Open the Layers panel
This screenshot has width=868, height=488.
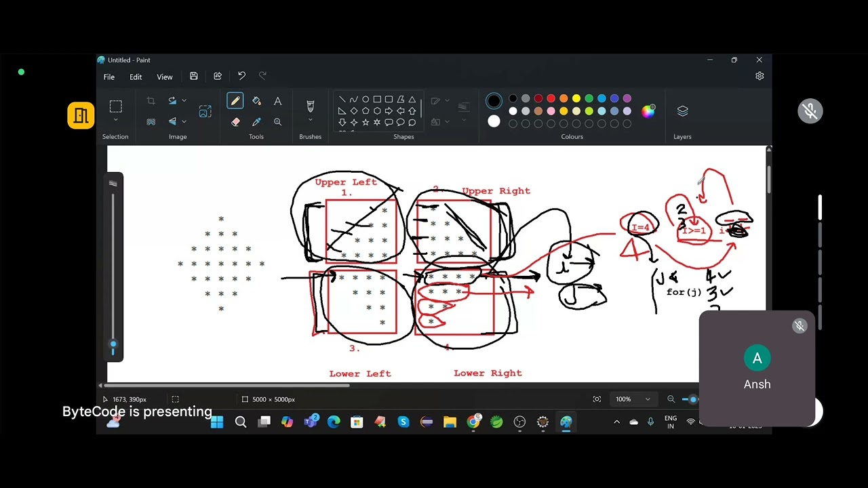pyautogui.click(x=682, y=111)
